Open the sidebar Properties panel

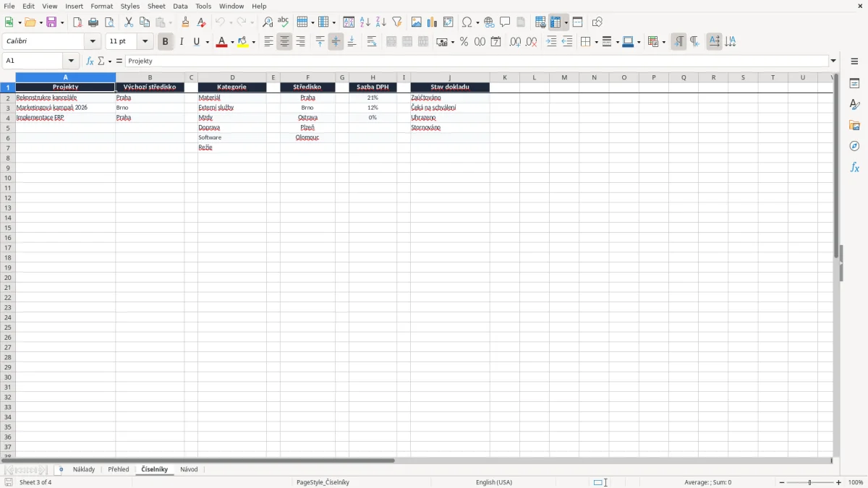pyautogui.click(x=854, y=84)
